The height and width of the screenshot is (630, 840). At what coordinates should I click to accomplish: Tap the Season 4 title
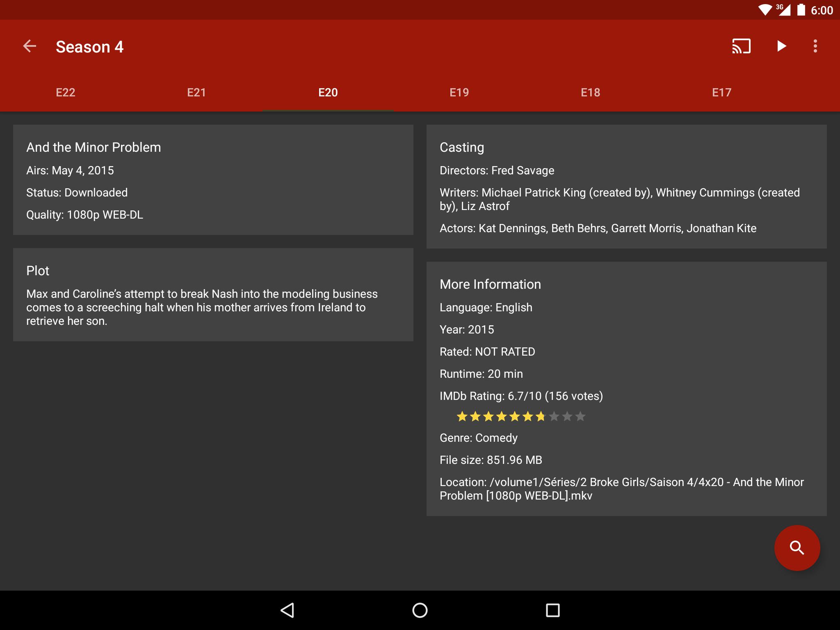[90, 47]
